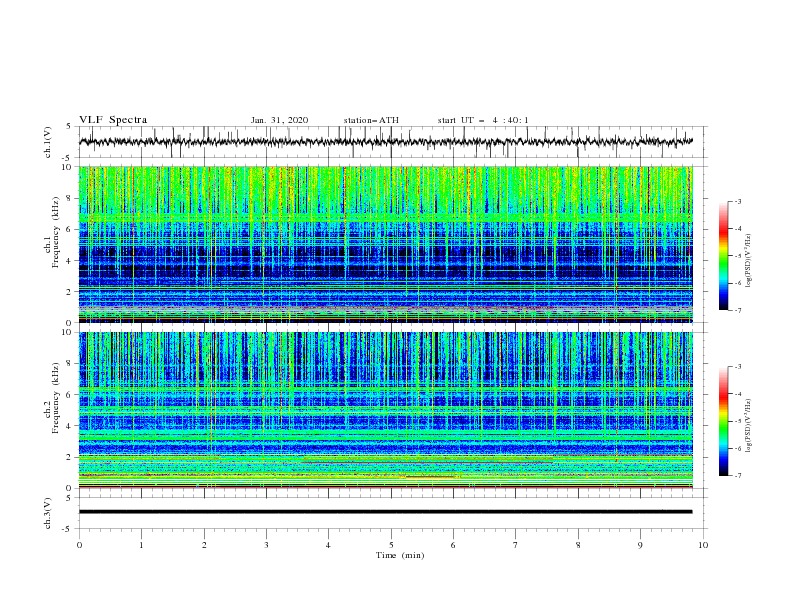Click the "2" kHz tick on ch.1 frequency axis
This screenshot has height=612, width=792.
click(x=70, y=292)
